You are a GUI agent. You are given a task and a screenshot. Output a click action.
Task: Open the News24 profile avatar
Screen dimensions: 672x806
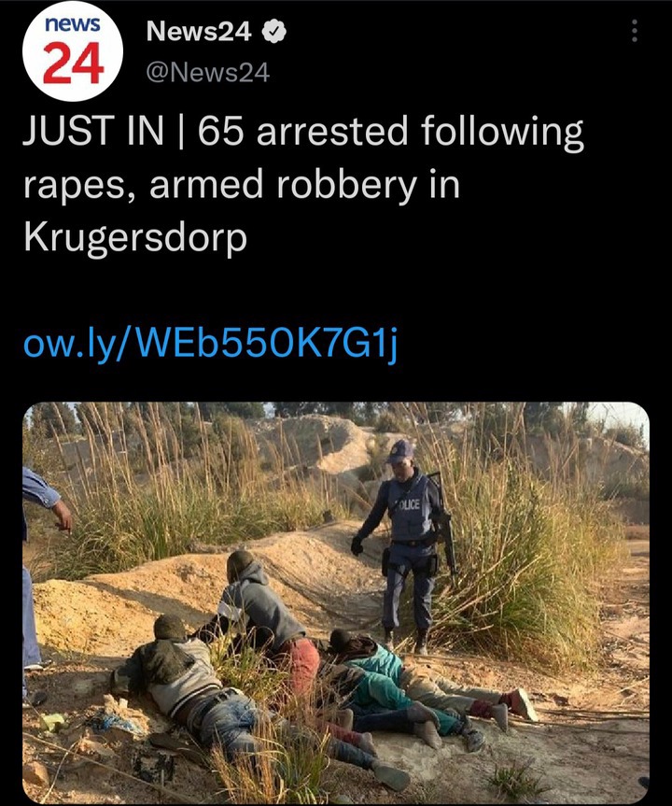pos(73,51)
